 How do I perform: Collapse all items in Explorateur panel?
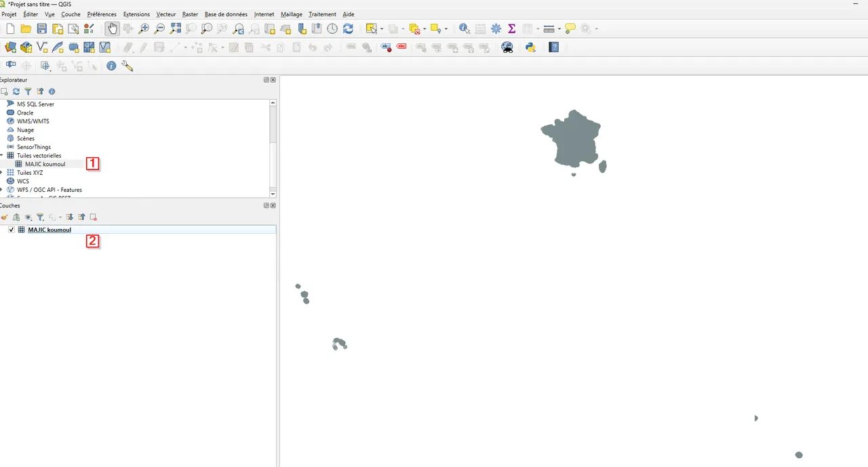tap(40, 91)
